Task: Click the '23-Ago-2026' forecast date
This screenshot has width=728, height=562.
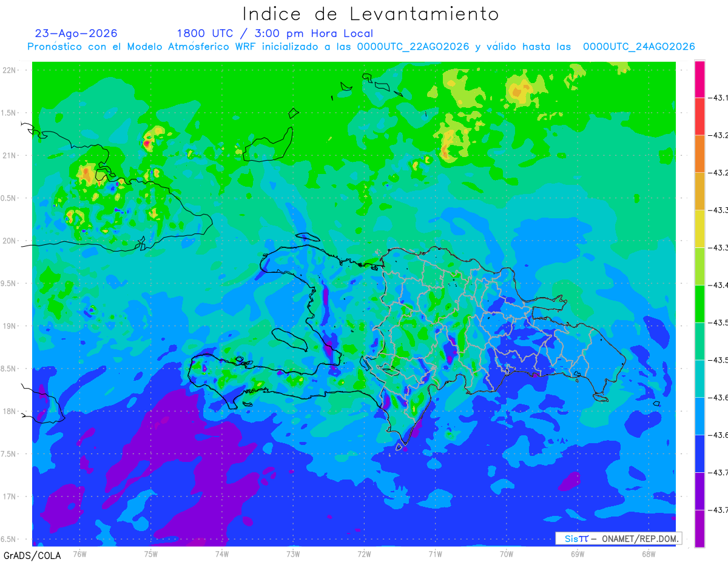Action: tap(76, 33)
